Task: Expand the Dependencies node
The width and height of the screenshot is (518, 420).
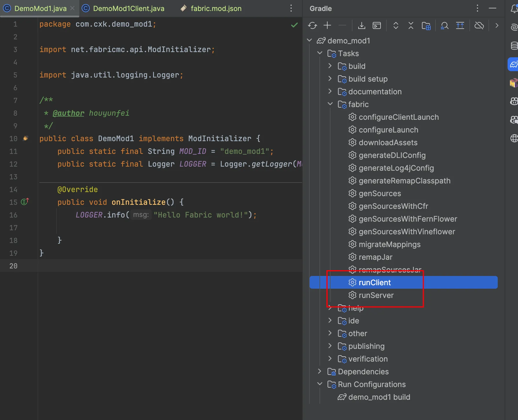Action: (320, 371)
